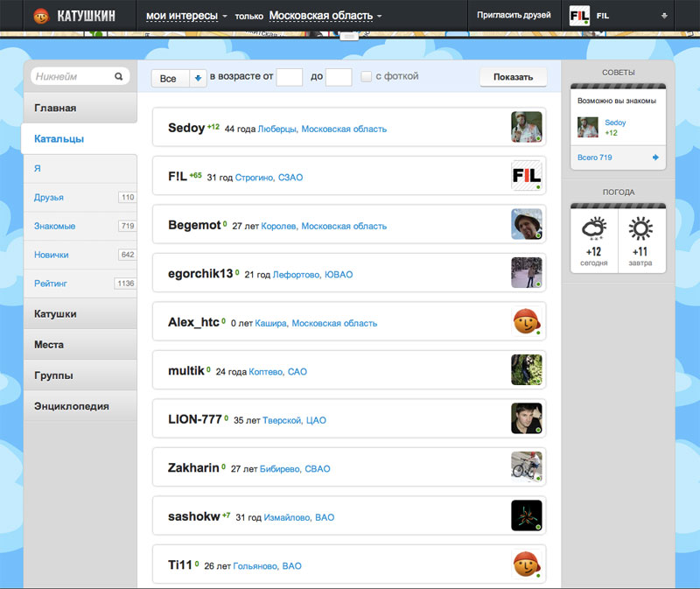Click today's cloudy weather icon
Viewport: 700px width, 589px height.
(594, 228)
